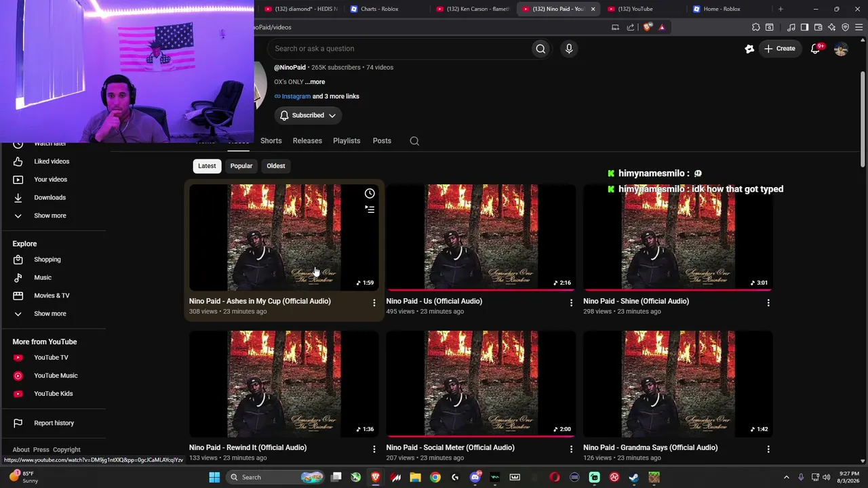Screen dimensions: 868x488
Task: Click the YouTube search input field
Action: click(400, 49)
